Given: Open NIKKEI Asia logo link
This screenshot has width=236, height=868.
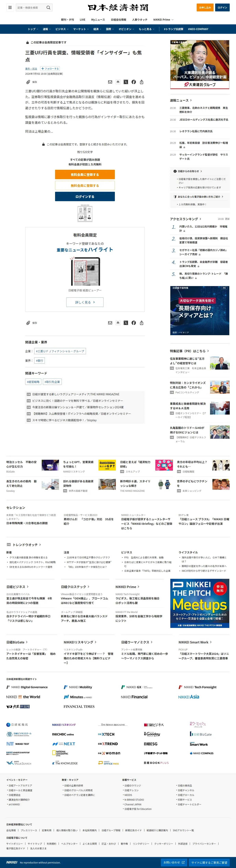Looking at the screenshot, I should point(188,697).
